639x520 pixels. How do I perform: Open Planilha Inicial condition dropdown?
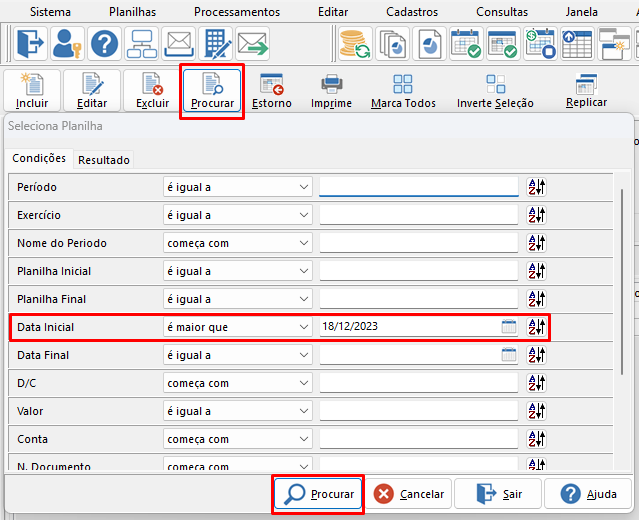click(x=238, y=271)
